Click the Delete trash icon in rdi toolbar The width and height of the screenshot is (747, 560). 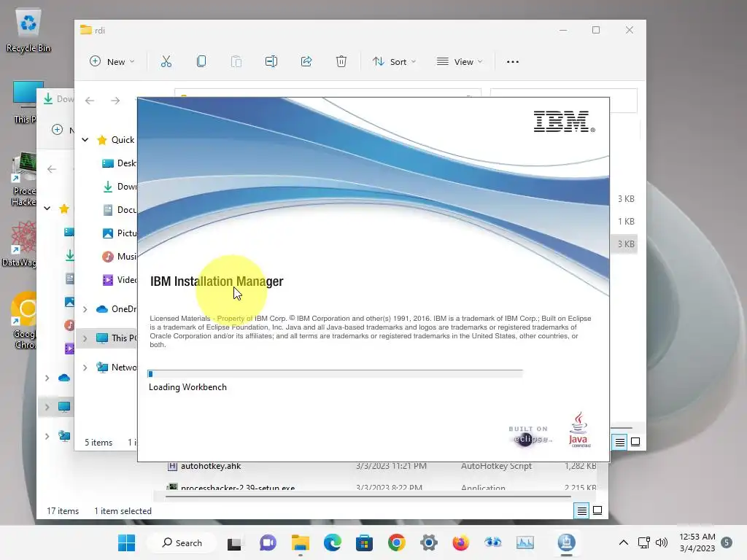[341, 61]
